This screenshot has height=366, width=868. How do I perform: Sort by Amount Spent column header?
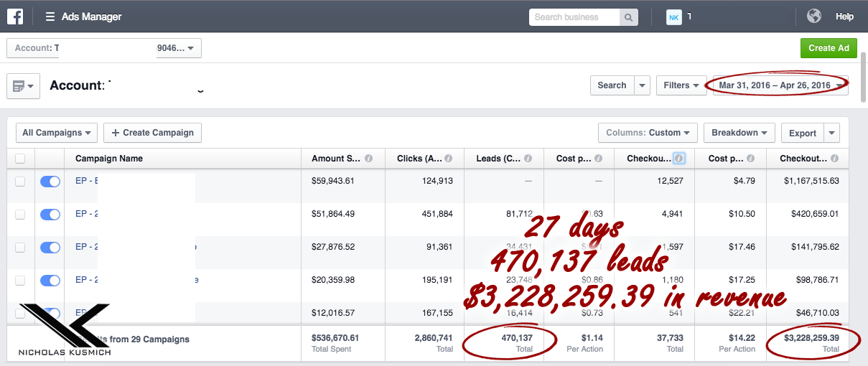tap(336, 159)
